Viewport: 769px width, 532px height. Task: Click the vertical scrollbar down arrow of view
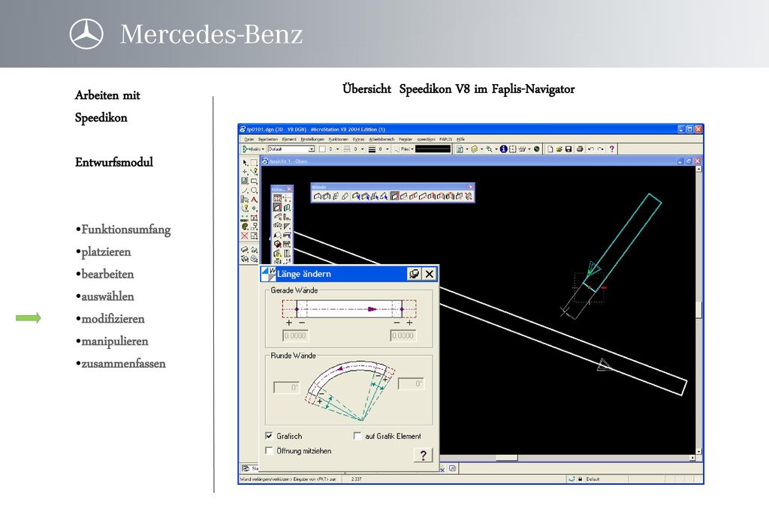point(698,451)
